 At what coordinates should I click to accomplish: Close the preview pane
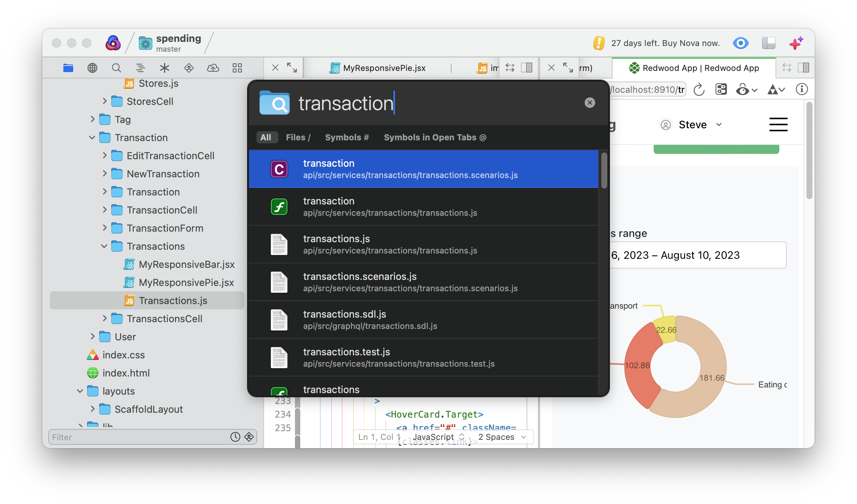[551, 68]
